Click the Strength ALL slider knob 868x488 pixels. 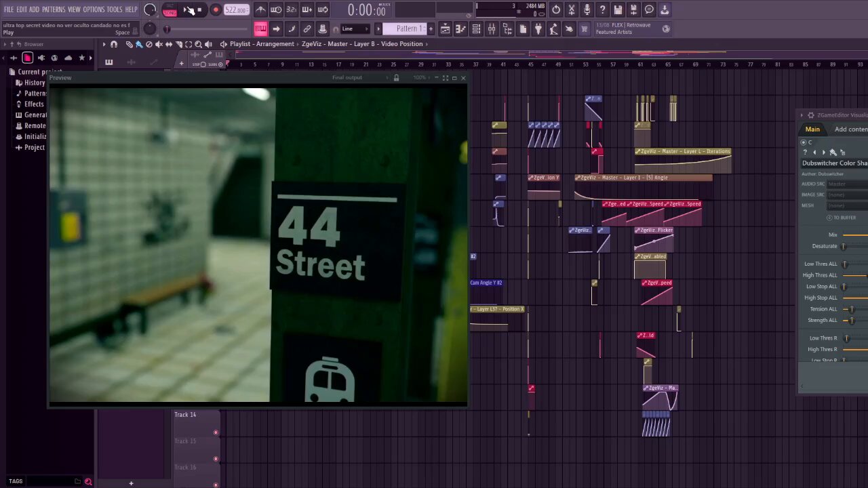[852, 321]
